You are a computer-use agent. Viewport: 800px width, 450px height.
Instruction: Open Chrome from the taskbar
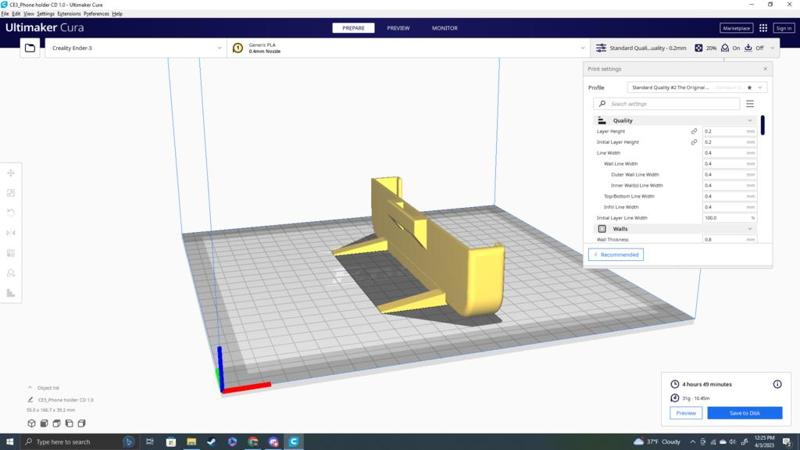253,442
